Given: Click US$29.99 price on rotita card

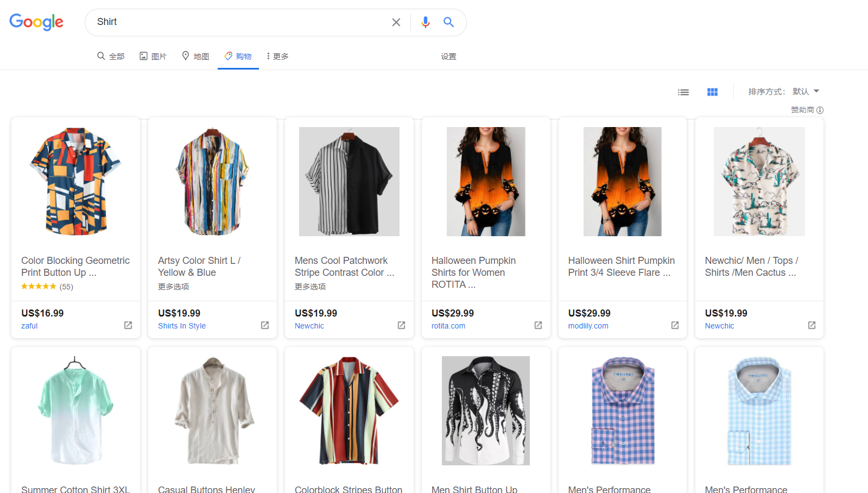Looking at the screenshot, I should pyautogui.click(x=453, y=313).
